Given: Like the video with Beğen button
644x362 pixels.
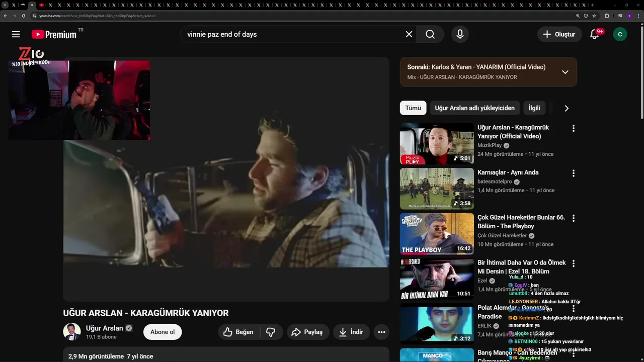Looking at the screenshot, I should 238,332.
